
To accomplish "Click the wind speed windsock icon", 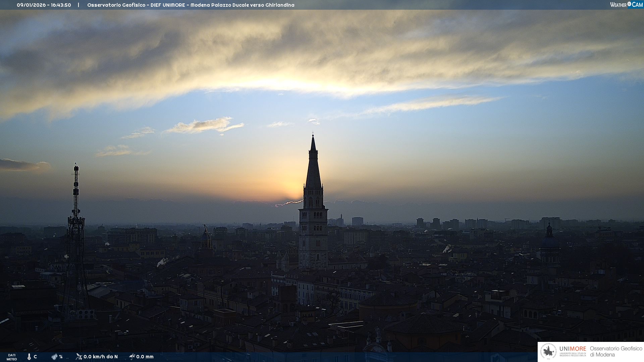I will 79,357.
